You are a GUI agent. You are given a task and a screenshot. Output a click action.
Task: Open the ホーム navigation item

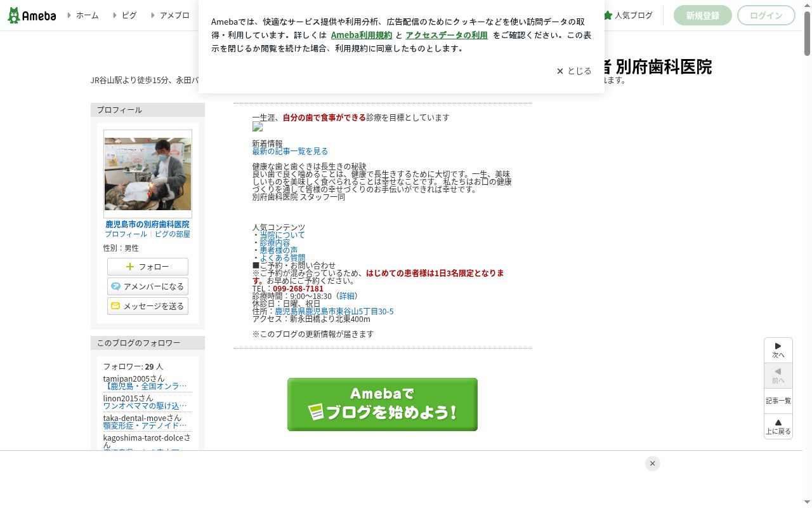click(x=87, y=15)
